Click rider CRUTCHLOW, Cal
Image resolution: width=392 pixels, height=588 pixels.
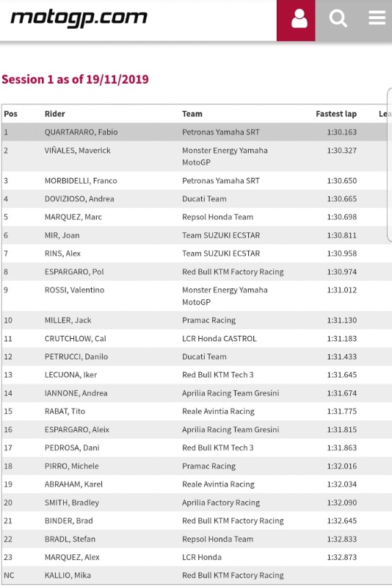tap(76, 339)
